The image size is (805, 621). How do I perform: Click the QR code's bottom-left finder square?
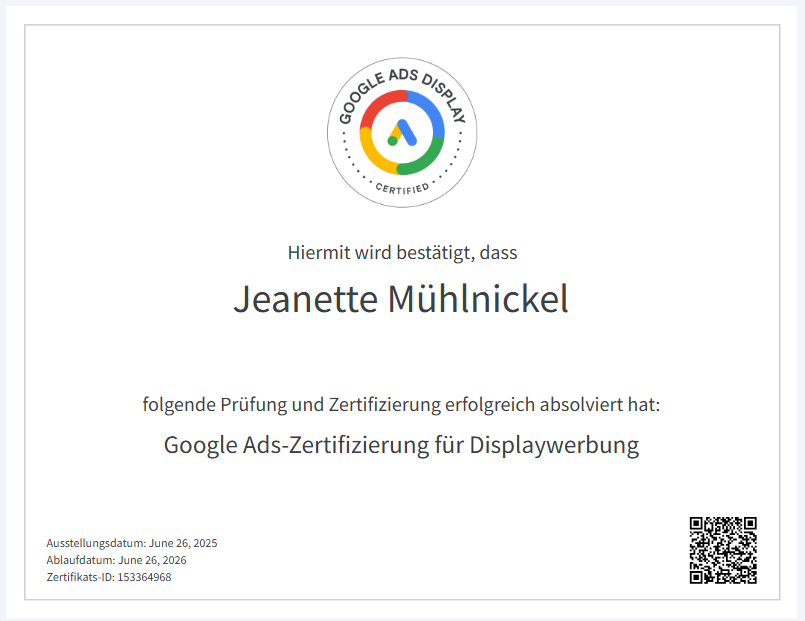pos(698,575)
